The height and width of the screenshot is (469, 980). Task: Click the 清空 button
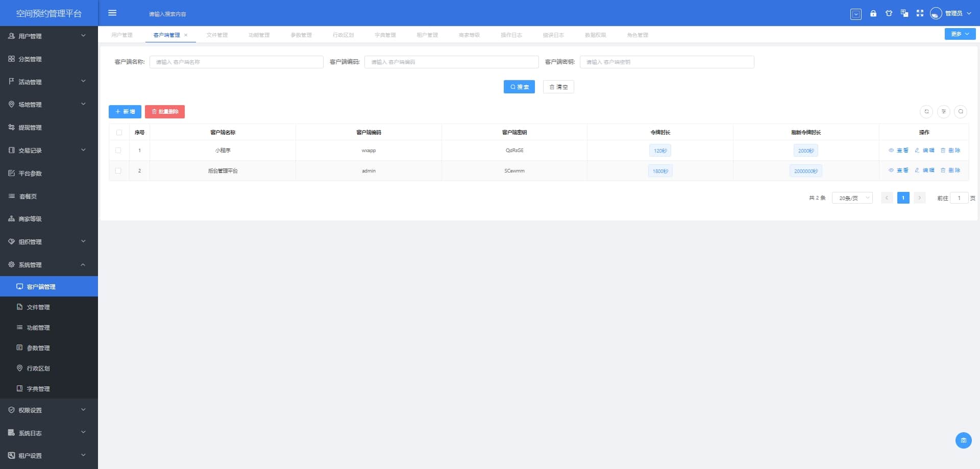coord(558,87)
